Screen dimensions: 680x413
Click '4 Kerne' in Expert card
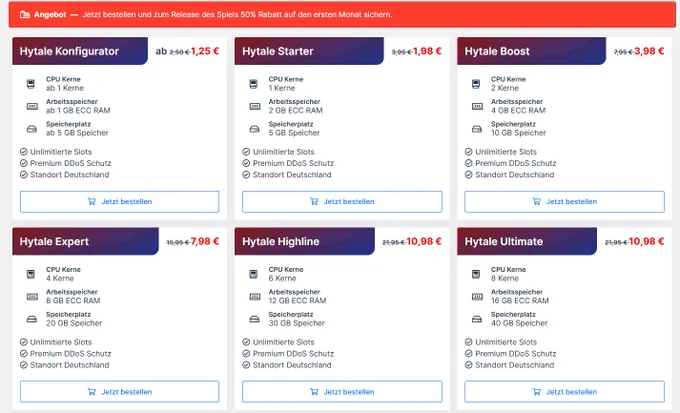(x=60, y=279)
